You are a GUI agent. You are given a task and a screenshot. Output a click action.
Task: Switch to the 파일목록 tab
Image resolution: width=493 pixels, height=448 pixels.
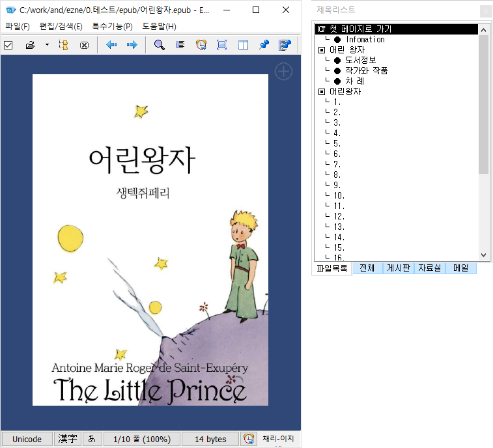331,268
